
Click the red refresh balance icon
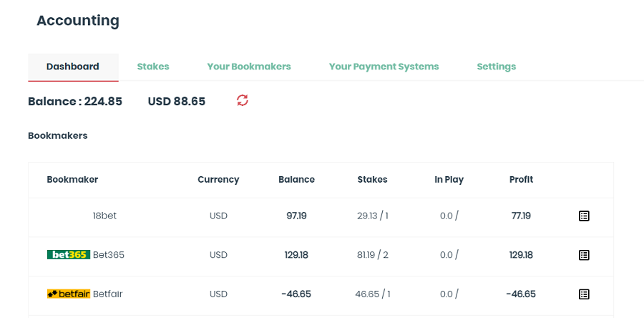243,100
